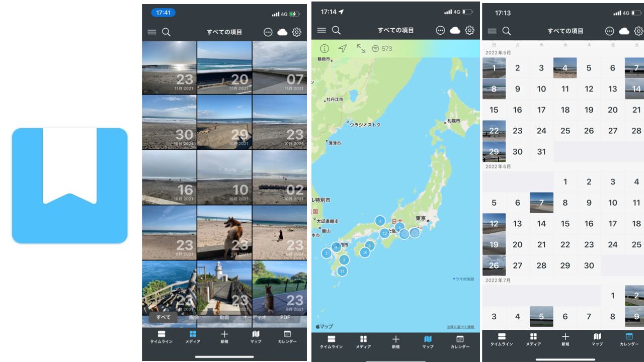The height and width of the screenshot is (362, 644).
Task: Tap the Day One bookmark app logo
Action: point(69,186)
